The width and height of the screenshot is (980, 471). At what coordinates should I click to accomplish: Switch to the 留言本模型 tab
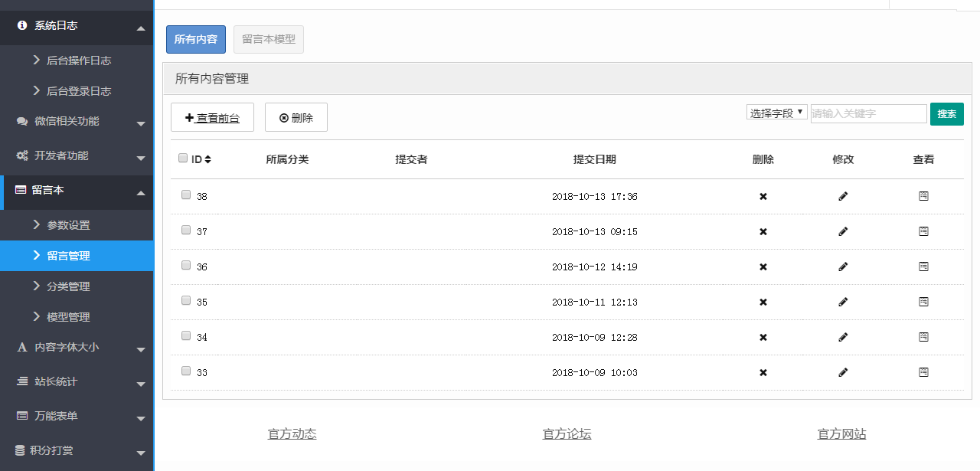coord(268,39)
